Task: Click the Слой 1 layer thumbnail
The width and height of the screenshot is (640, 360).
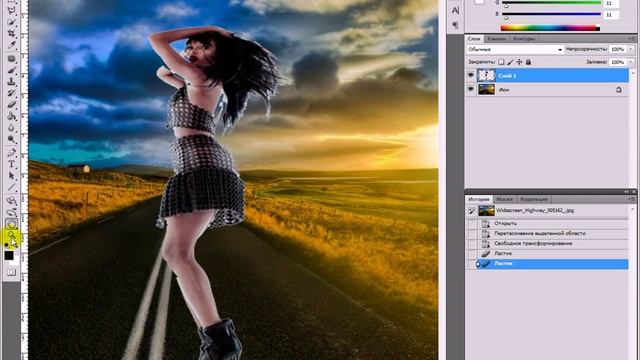Action: point(486,76)
